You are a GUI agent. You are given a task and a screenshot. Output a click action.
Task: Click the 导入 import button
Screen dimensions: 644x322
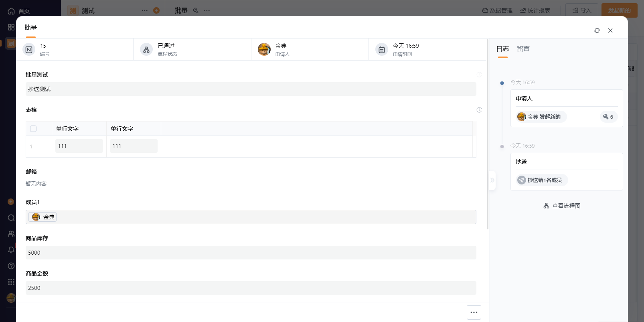pyautogui.click(x=582, y=10)
